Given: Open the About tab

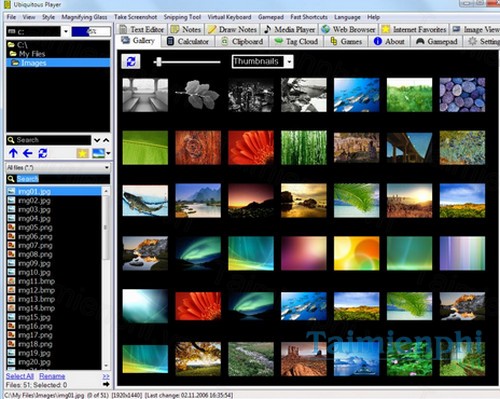Looking at the screenshot, I should [389, 41].
